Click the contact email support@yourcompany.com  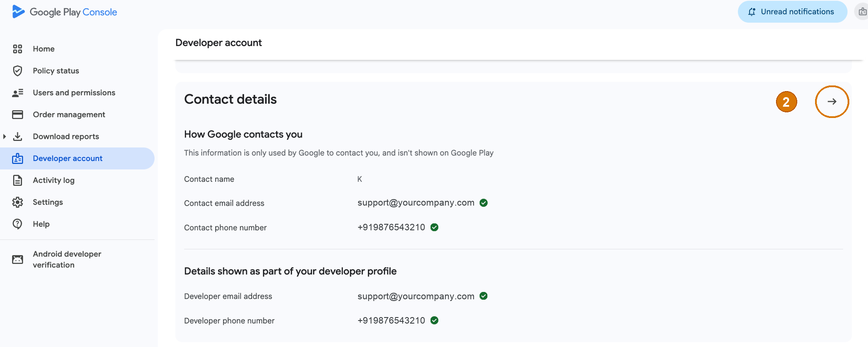[416, 203]
